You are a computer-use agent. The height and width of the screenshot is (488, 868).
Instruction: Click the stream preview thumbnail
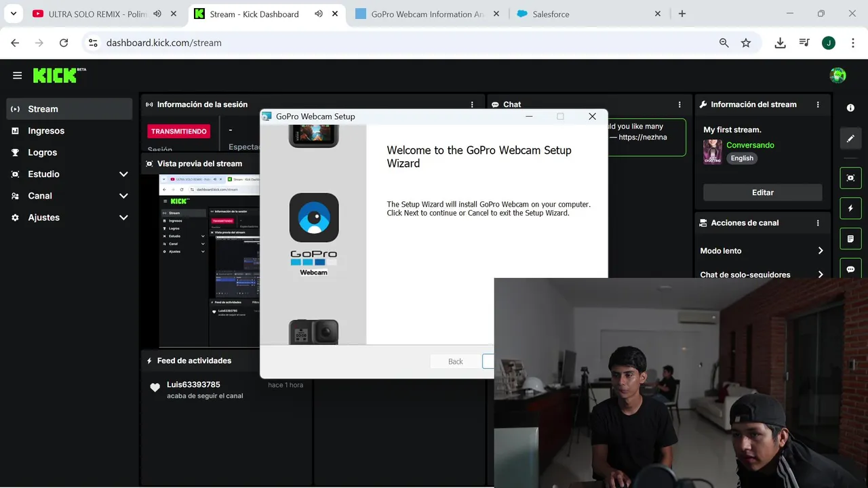click(209, 261)
